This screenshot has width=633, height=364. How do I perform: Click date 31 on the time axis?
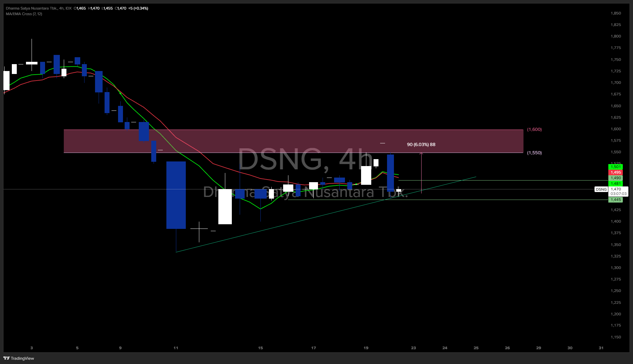click(601, 348)
